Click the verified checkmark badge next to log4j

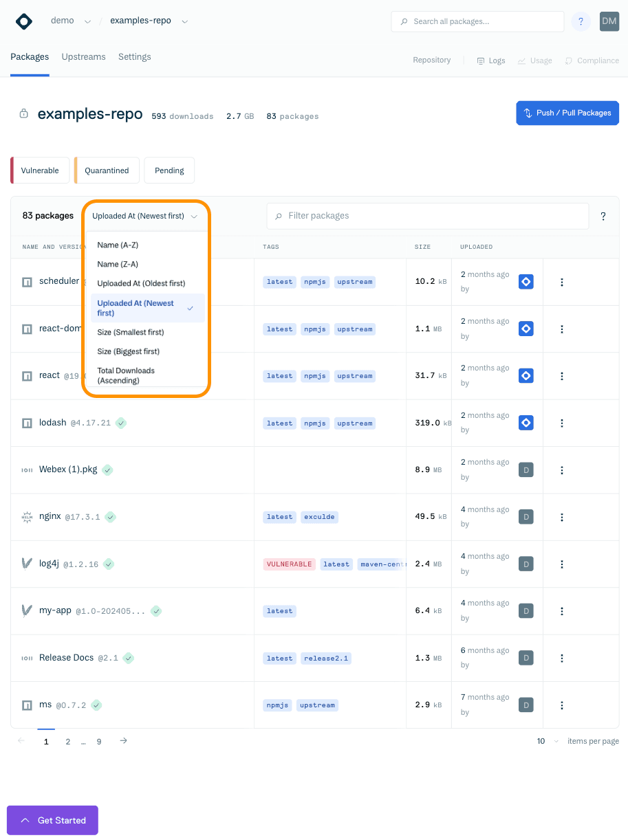click(109, 564)
